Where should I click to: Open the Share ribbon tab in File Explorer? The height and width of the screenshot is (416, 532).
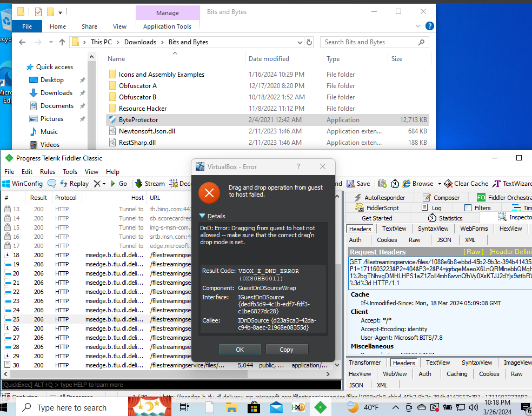(89, 26)
